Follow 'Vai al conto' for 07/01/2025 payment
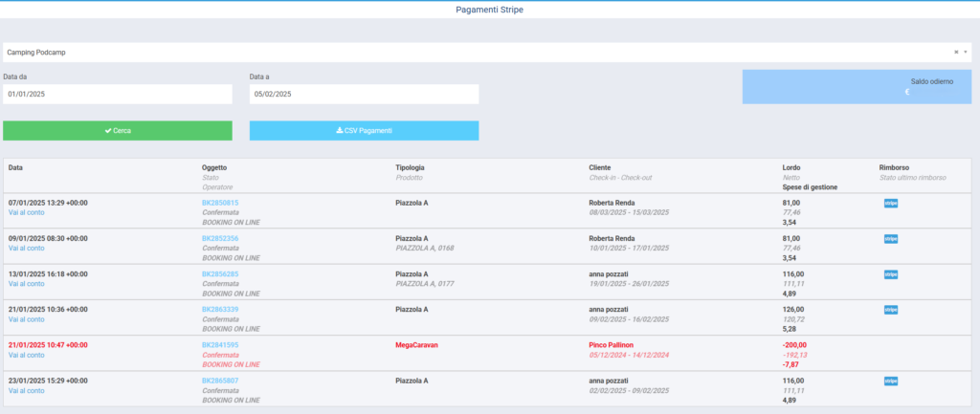Screen dimensions: 980x414 [x=27, y=212]
